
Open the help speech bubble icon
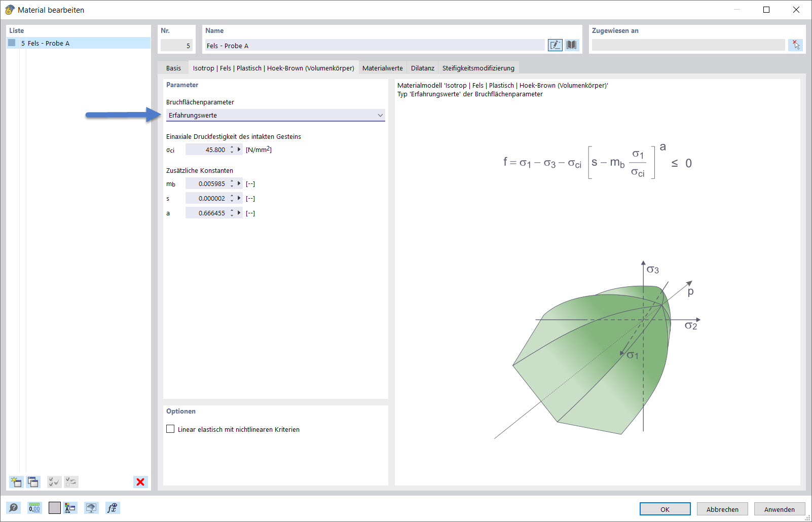(14, 508)
